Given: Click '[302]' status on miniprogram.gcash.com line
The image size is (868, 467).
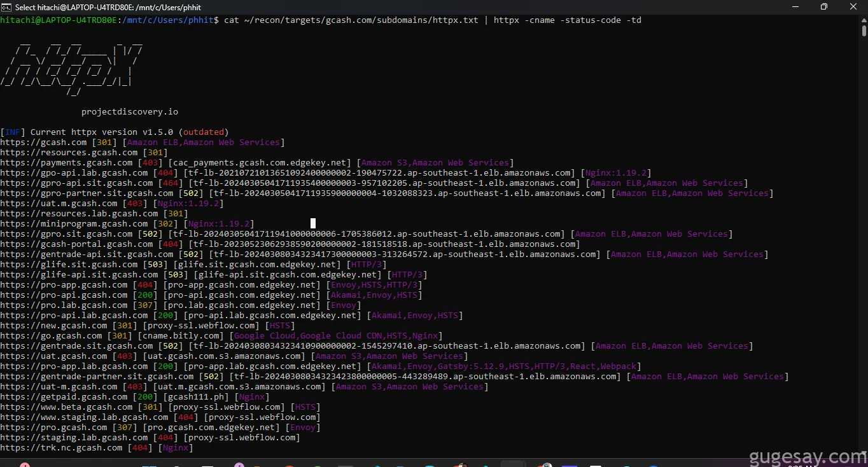Looking at the screenshot, I should point(165,223).
